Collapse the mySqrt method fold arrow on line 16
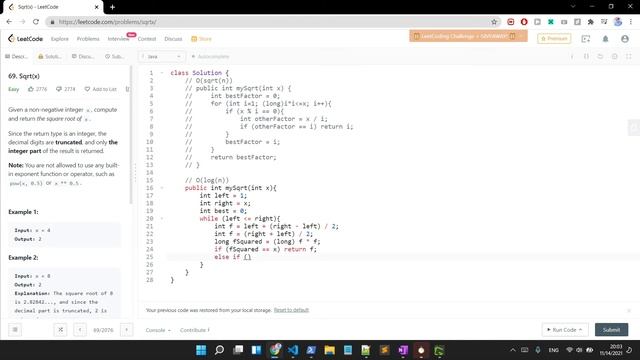This screenshot has height=360, width=640. click(x=162, y=188)
